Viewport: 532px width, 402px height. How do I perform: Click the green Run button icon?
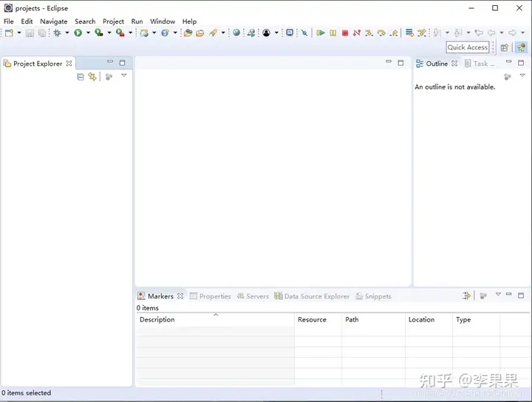pyautogui.click(x=78, y=33)
